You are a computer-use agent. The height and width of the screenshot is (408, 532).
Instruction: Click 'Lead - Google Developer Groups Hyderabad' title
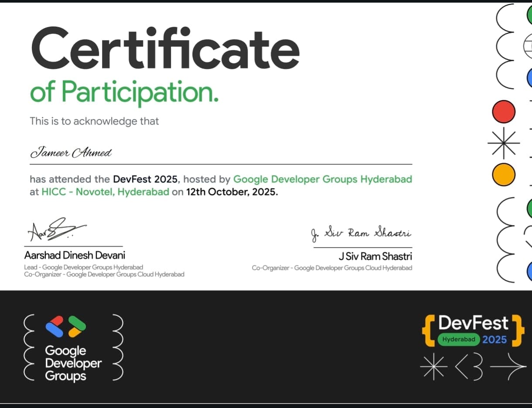point(83,267)
